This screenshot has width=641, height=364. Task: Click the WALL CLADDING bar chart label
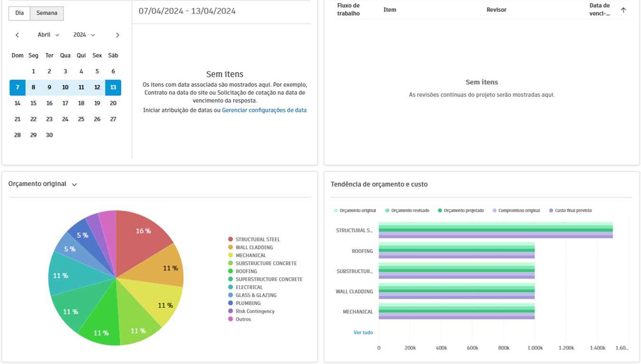(354, 292)
